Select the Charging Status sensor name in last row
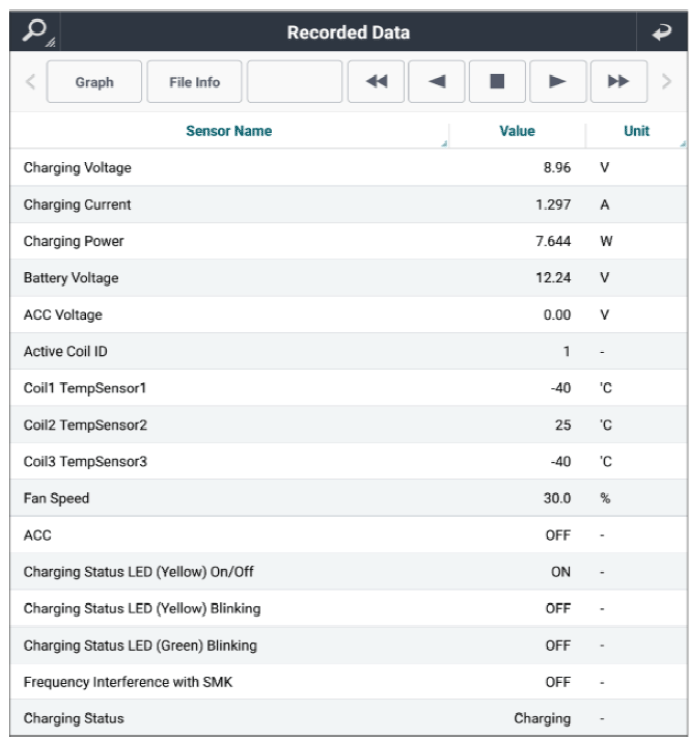Screen dimensions: 699x746 tap(74, 718)
